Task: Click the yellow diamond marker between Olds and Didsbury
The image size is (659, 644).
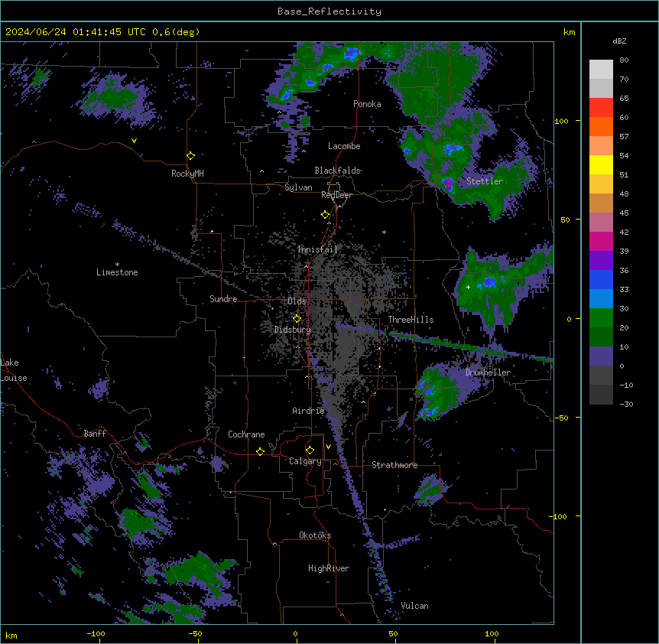Action: [297, 318]
